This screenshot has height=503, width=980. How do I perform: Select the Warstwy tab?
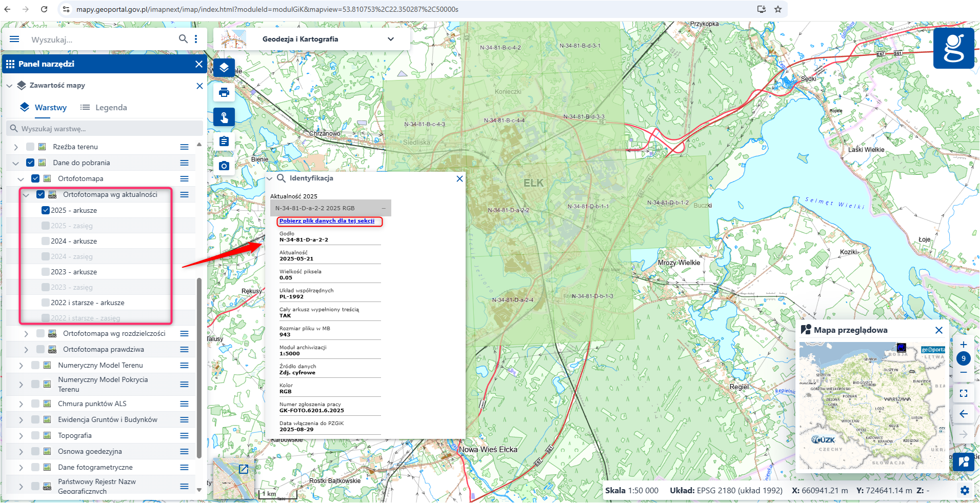[x=44, y=108]
